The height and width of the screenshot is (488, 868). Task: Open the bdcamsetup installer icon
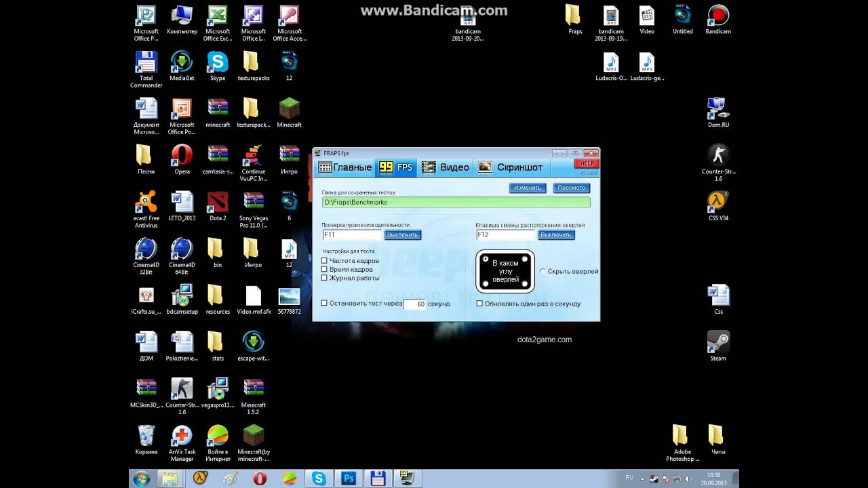[x=182, y=300]
